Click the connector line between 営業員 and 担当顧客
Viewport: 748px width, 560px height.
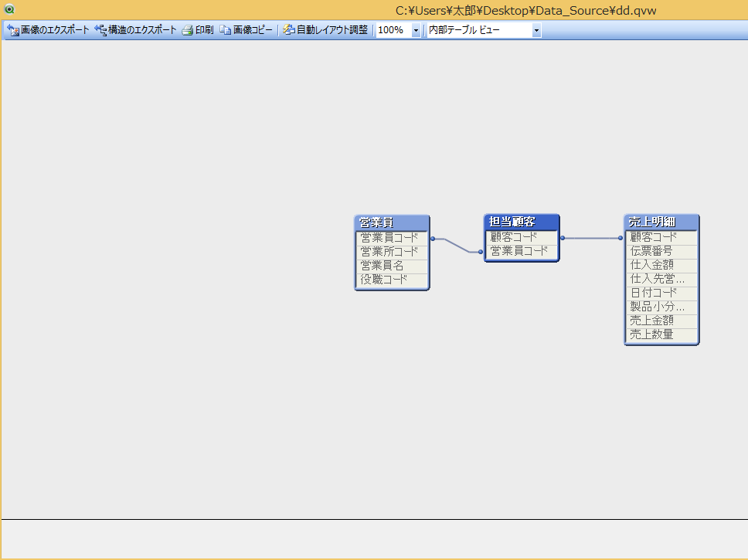457,245
